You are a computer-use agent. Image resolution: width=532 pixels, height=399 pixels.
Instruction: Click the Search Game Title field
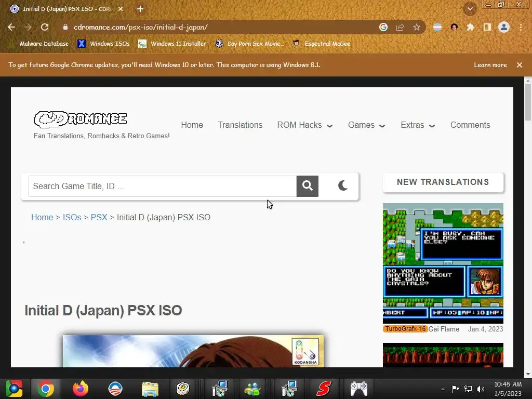click(163, 186)
